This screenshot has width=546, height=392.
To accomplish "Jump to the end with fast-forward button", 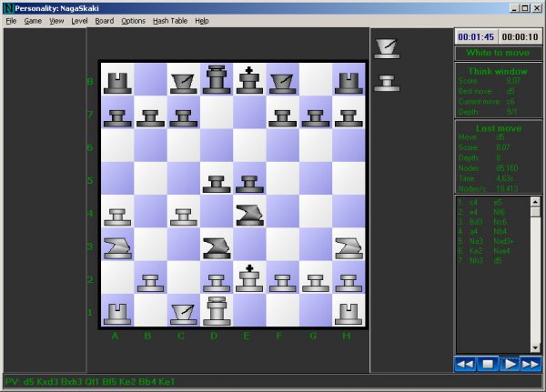I will point(531,364).
